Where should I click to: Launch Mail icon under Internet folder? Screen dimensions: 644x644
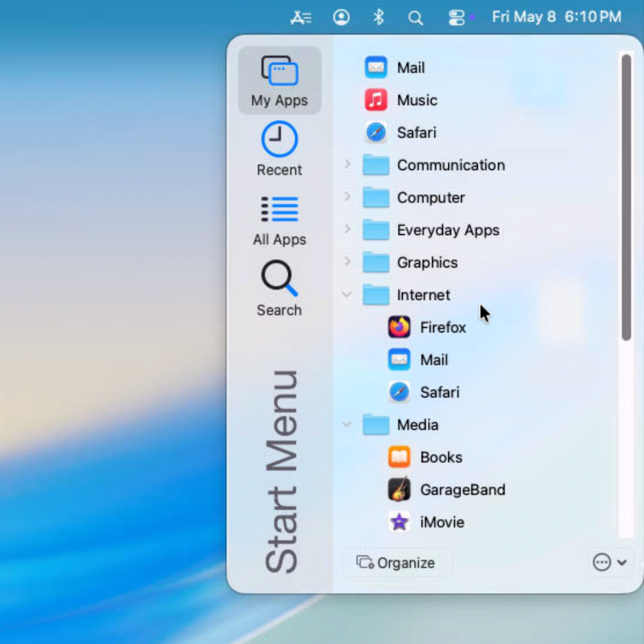(x=399, y=359)
